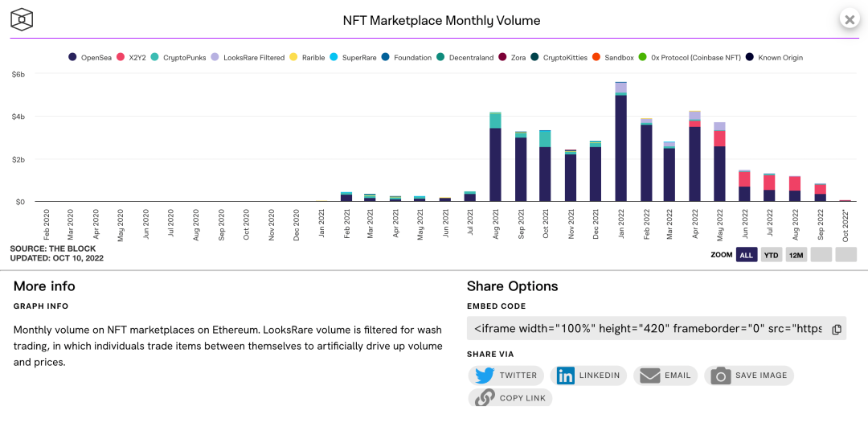The height and width of the screenshot is (427, 868).
Task: Copy link to the chart
Action: coord(510,397)
